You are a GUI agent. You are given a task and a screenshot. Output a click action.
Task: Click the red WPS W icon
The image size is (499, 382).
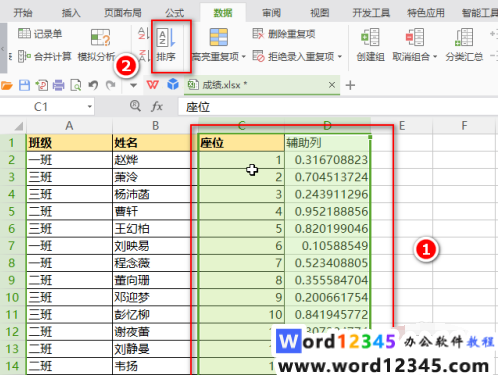[152, 85]
